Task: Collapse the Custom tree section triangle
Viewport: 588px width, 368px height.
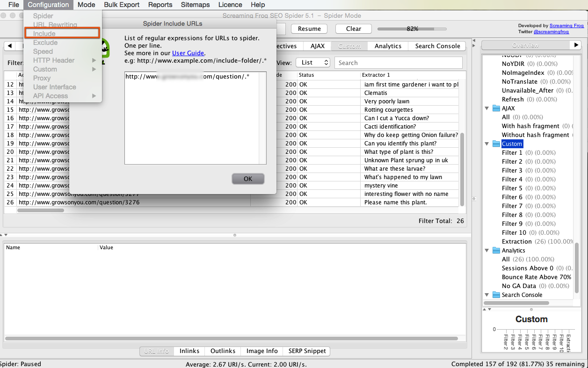Action: coord(486,144)
